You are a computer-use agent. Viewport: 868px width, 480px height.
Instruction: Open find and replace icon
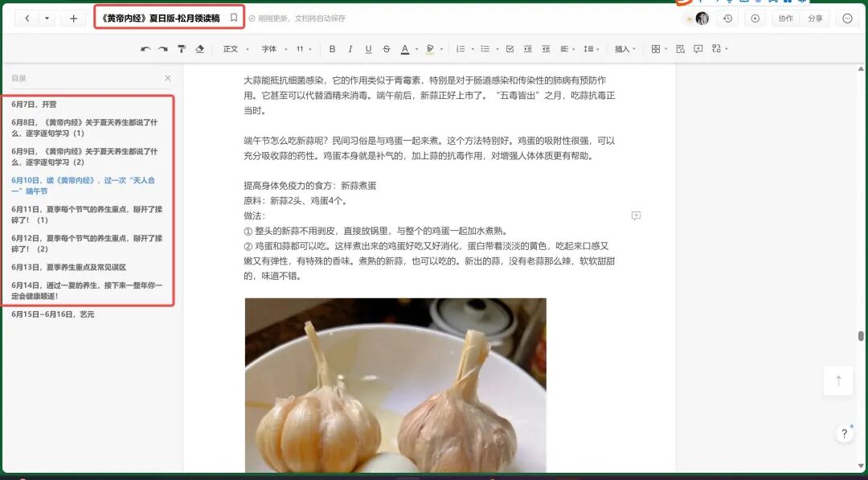pyautogui.click(x=681, y=49)
